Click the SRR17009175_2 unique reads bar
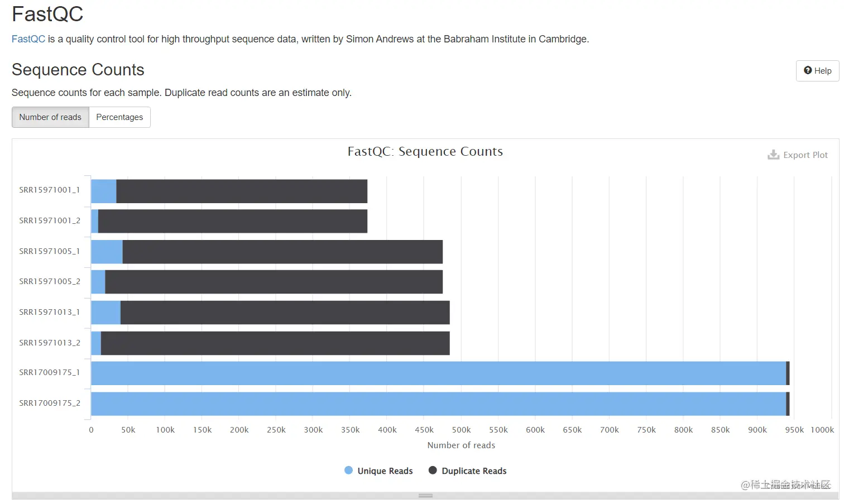The height and width of the screenshot is (504, 844). [439, 404]
